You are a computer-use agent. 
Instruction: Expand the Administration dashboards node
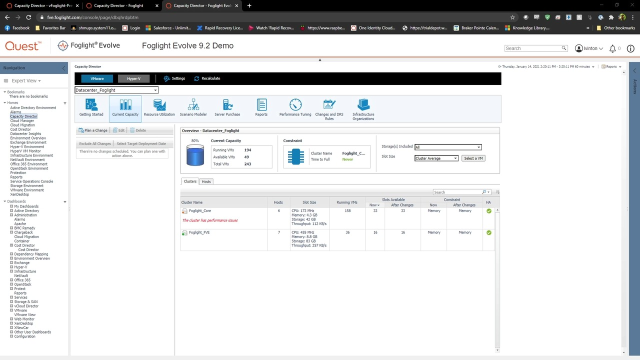coord(11,215)
